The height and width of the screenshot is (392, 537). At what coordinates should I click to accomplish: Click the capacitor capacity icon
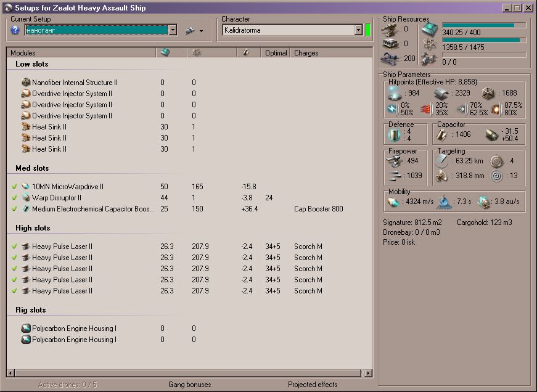[x=442, y=134]
